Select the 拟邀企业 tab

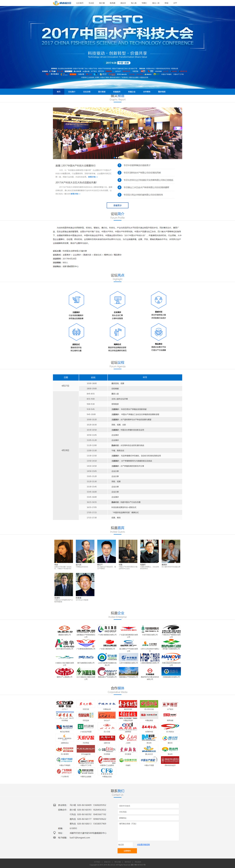point(132,92)
